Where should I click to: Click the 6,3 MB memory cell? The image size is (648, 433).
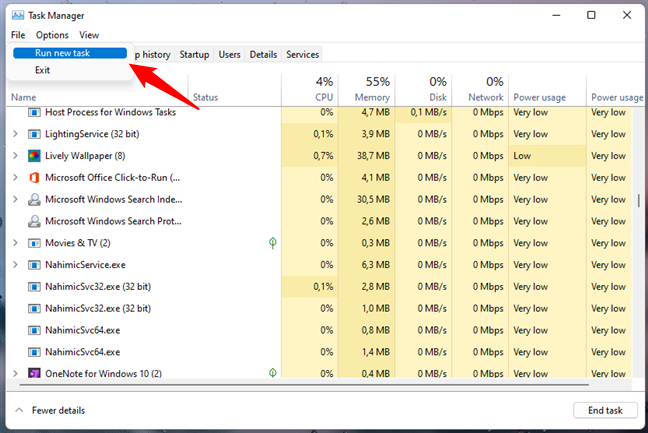coord(367,264)
